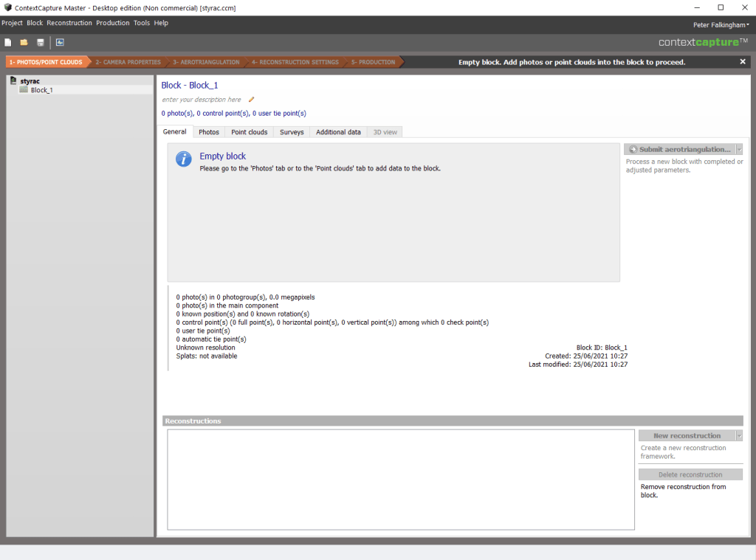Select Block_1 in the project tree
The image size is (756, 560).
[x=41, y=90]
